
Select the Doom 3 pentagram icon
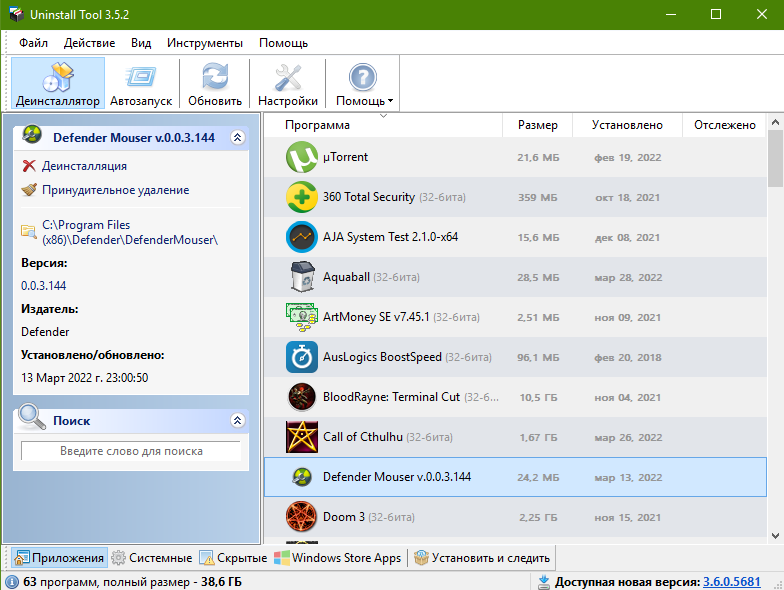pos(302,517)
